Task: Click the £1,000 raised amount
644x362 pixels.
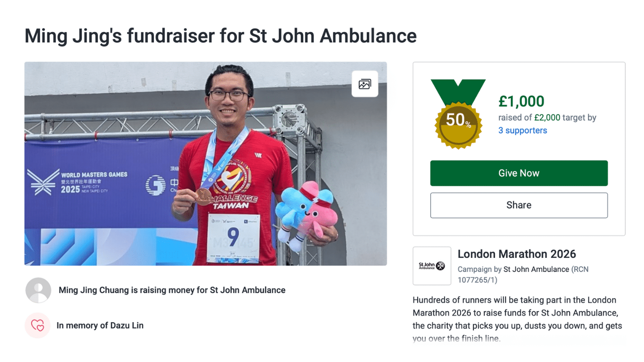Action: [x=521, y=101]
